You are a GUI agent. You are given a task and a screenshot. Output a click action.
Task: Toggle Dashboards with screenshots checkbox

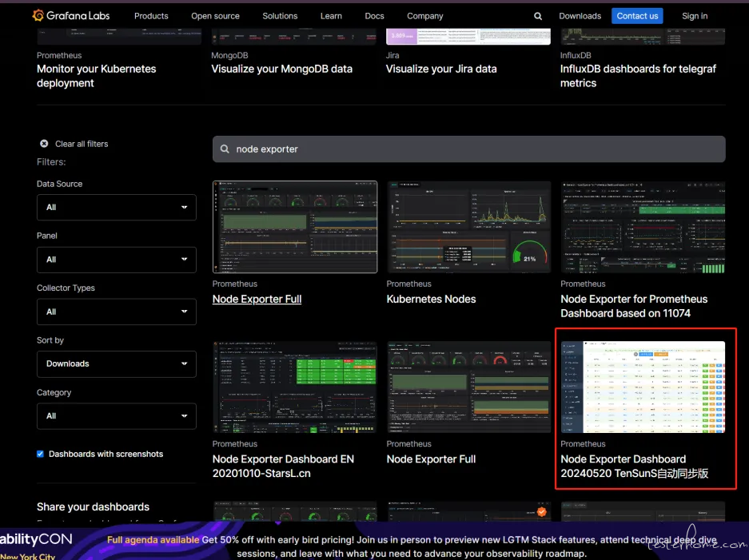[40, 454]
